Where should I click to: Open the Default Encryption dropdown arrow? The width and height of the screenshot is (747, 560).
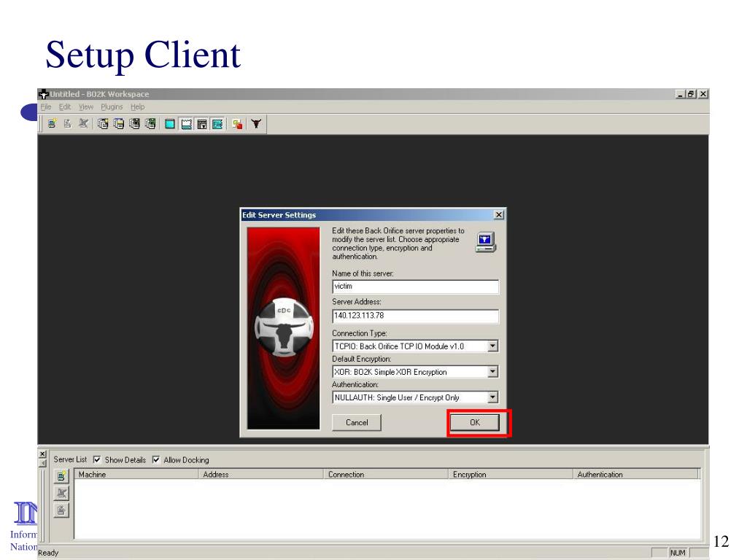pos(493,372)
